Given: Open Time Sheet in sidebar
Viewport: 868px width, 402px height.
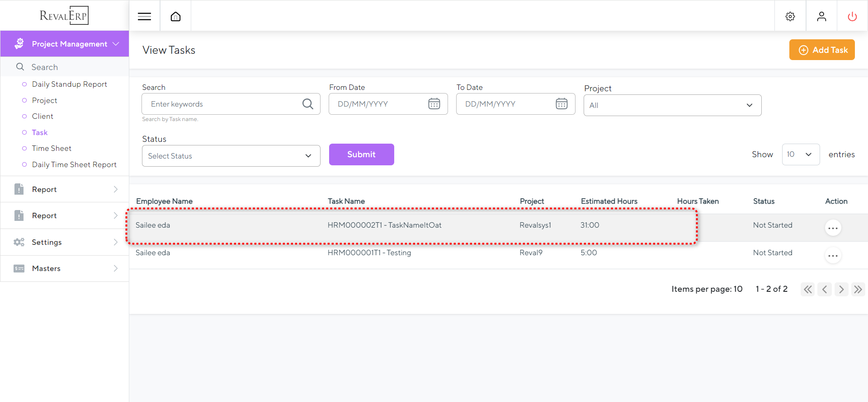Looking at the screenshot, I should click(x=52, y=149).
